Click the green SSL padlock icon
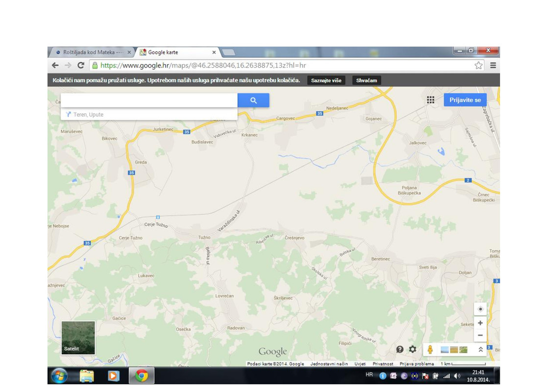 click(x=95, y=65)
